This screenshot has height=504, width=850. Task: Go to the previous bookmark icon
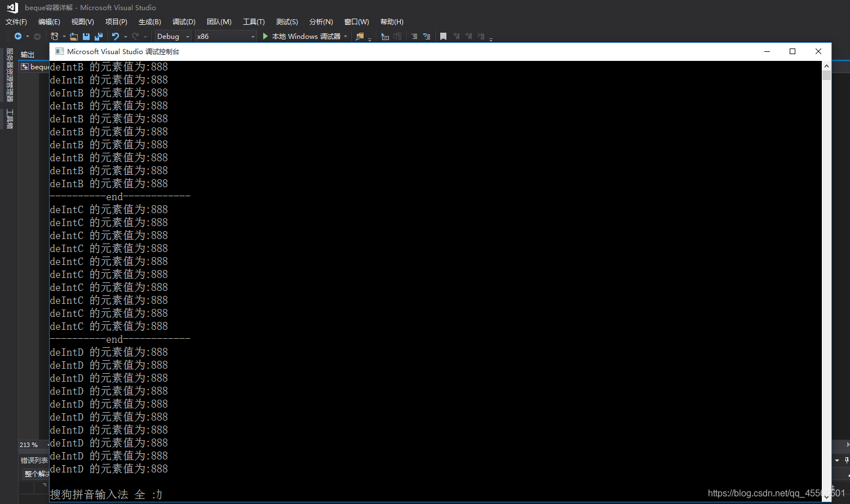[456, 37]
